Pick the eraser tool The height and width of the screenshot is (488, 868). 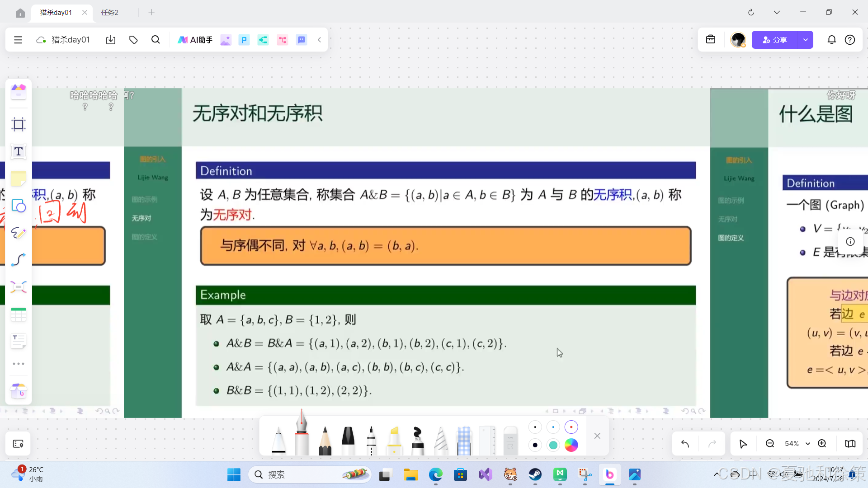510,441
